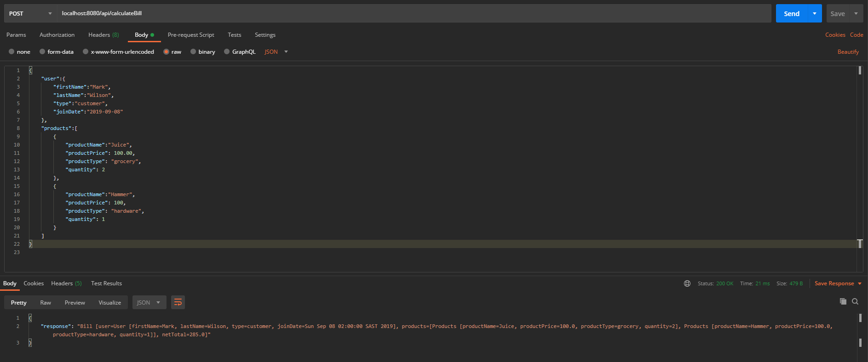Click the globe network icon near Status
Viewport: 868px width, 362px height.
coord(687,283)
